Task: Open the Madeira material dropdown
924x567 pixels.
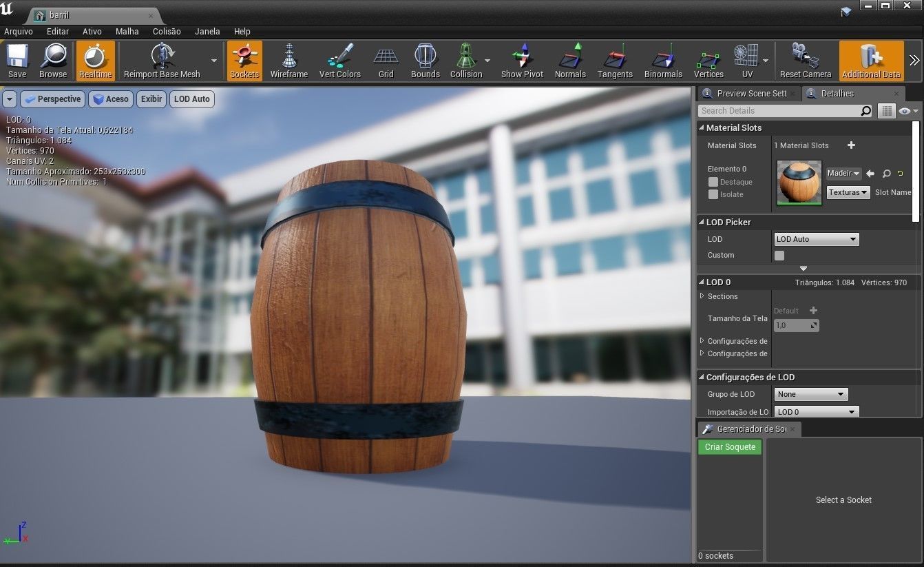Action: [x=844, y=174]
